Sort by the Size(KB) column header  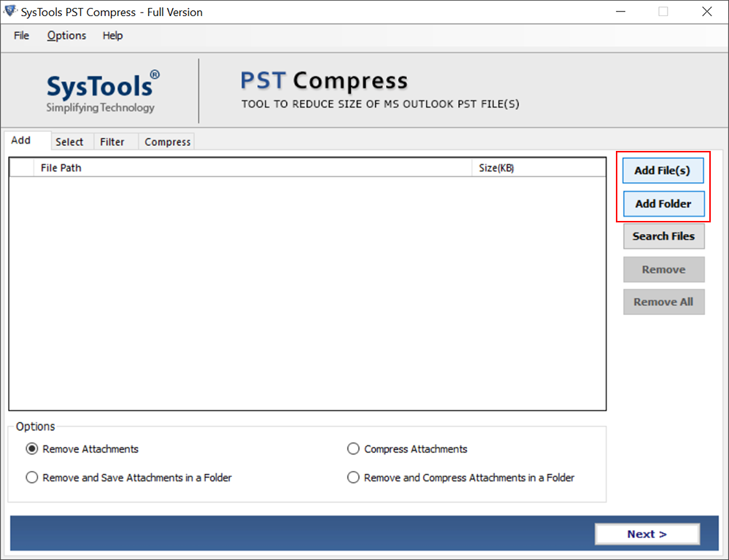[x=539, y=168]
